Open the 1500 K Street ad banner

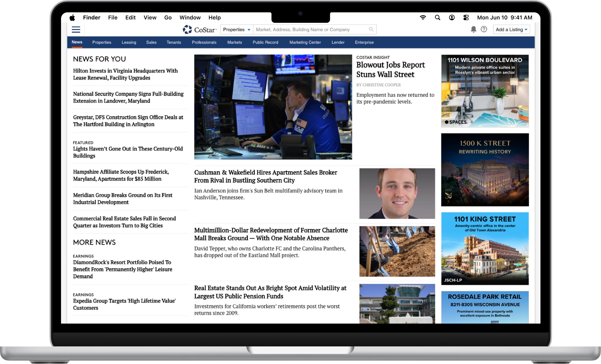[485, 170]
